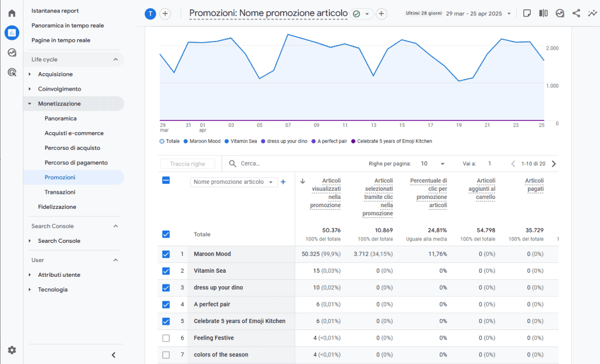Open Pagine in tempo reale
The image size is (600, 364).
pyautogui.click(x=61, y=40)
